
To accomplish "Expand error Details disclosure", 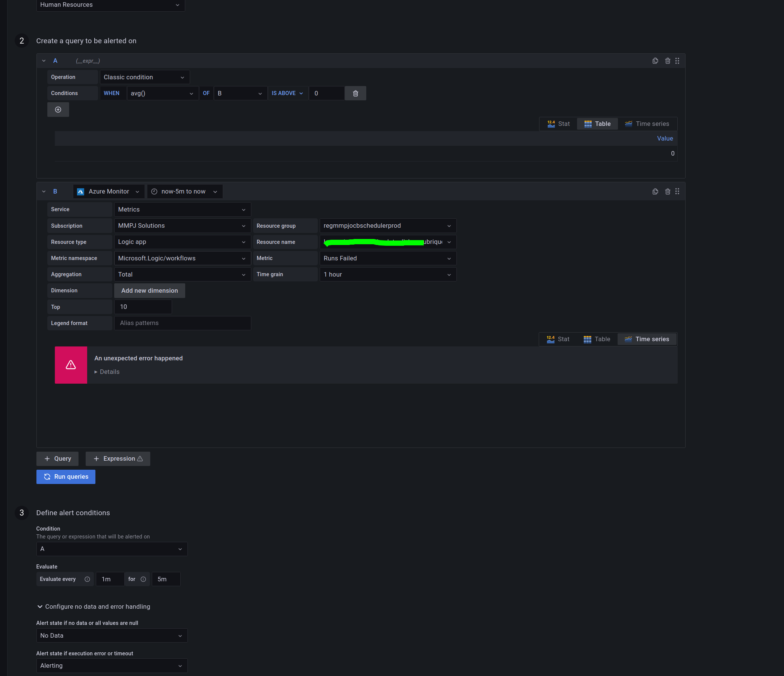I will point(107,372).
